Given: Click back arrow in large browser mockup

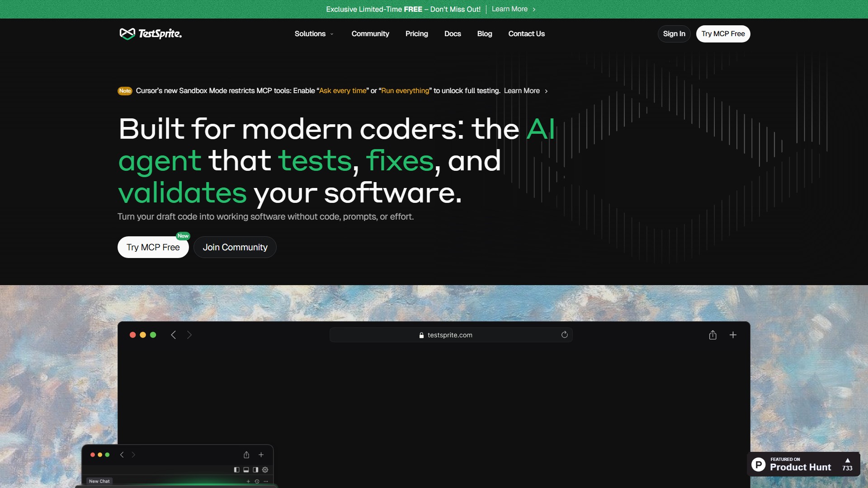Looking at the screenshot, I should 173,335.
